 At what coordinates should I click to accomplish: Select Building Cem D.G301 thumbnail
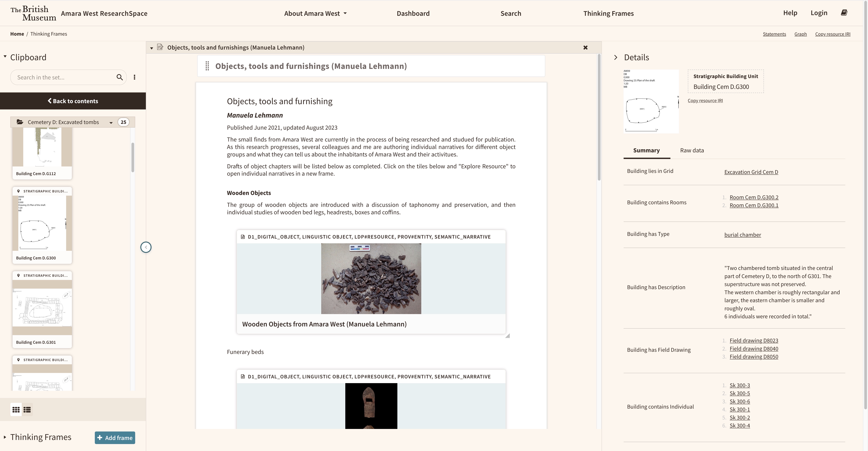42,309
